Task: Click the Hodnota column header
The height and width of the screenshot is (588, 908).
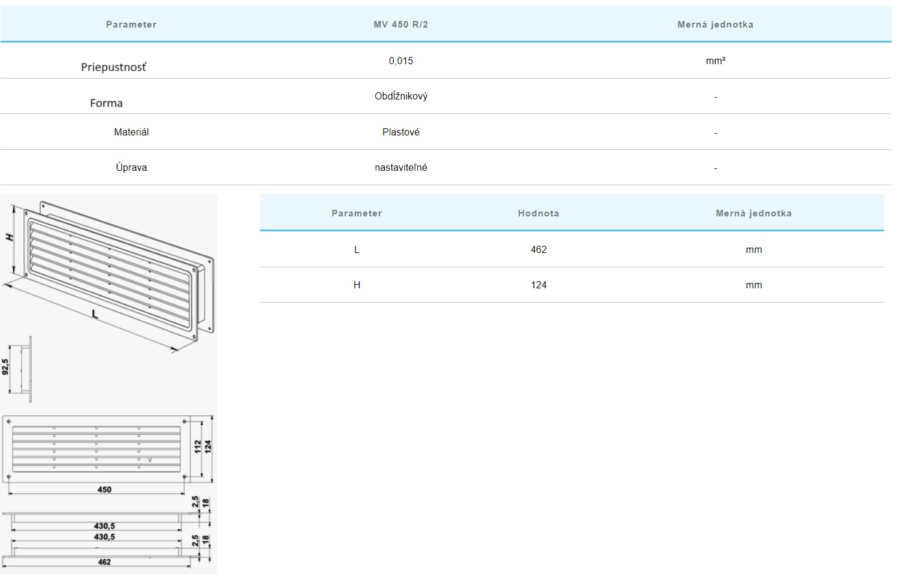Action: 538,213
